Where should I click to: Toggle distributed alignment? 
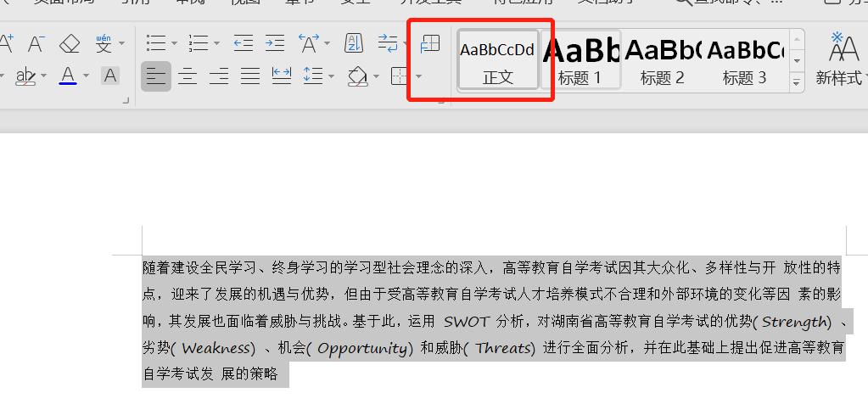click(x=282, y=76)
